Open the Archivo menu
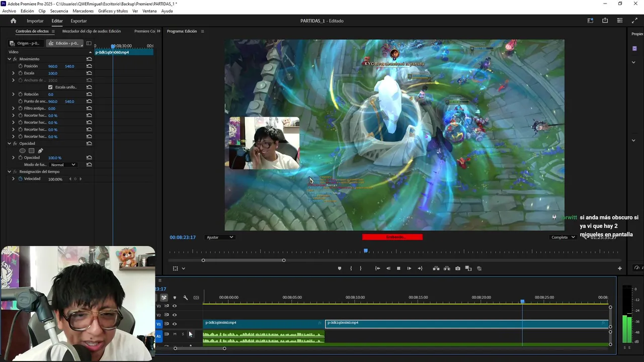Image resolution: width=644 pixels, height=362 pixels. 9,11
